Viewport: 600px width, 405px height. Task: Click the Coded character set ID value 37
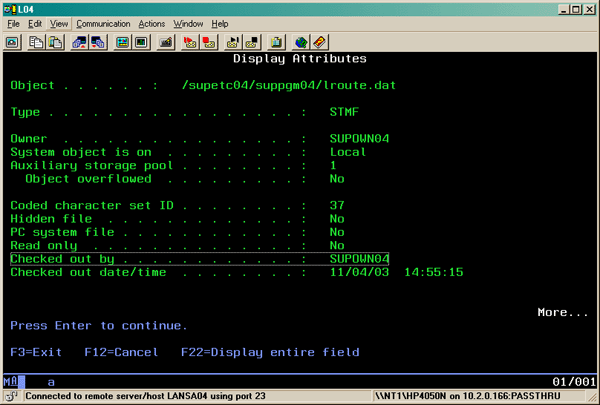click(337, 206)
